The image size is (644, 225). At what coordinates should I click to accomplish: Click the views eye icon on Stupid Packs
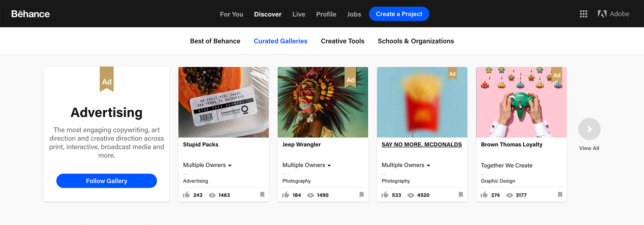[212, 195]
